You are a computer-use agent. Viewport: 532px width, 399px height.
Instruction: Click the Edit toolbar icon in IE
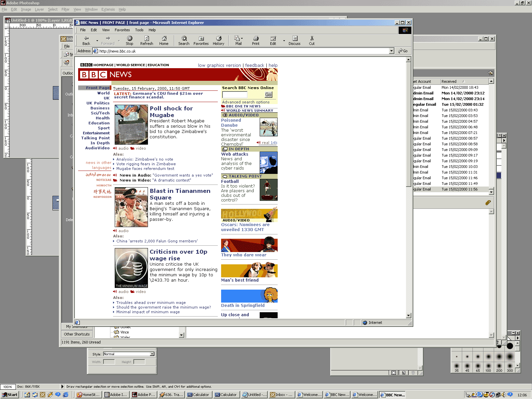point(273,41)
